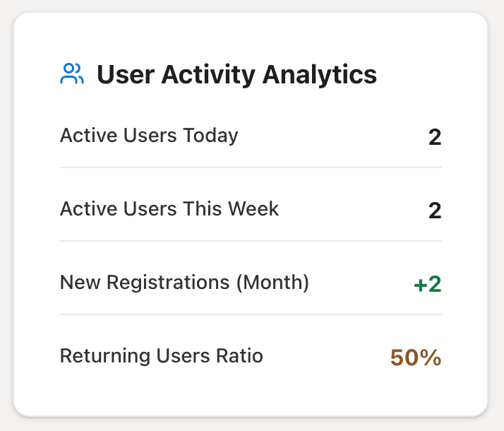The width and height of the screenshot is (504, 431).
Task: Click the divider line below Active Users Today
Action: (x=251, y=167)
